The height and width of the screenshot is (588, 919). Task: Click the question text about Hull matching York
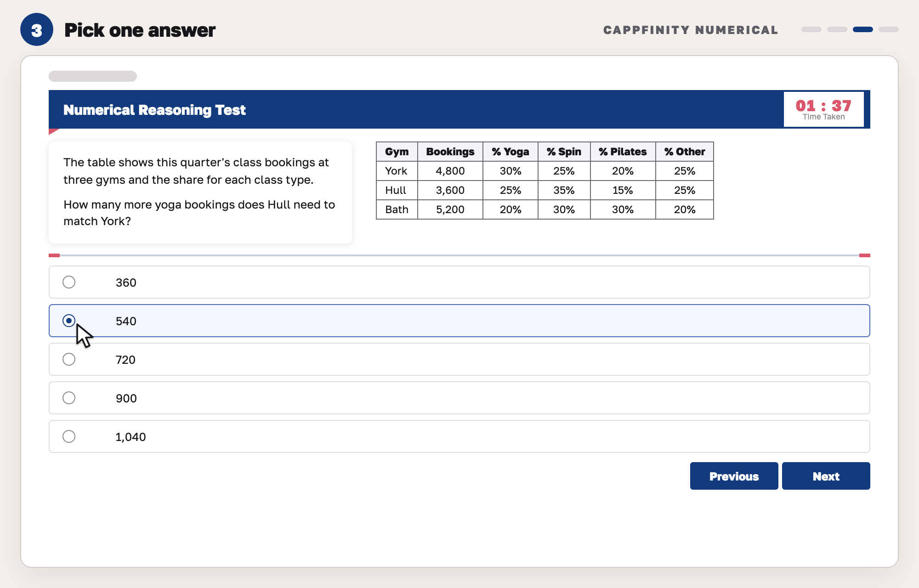tap(199, 213)
